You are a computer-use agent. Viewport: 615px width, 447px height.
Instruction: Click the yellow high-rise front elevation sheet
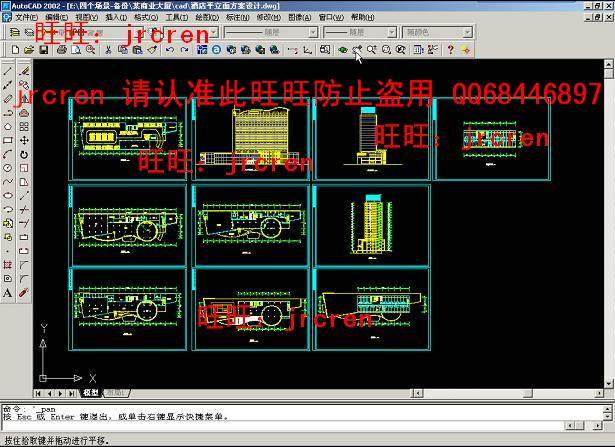click(x=251, y=140)
